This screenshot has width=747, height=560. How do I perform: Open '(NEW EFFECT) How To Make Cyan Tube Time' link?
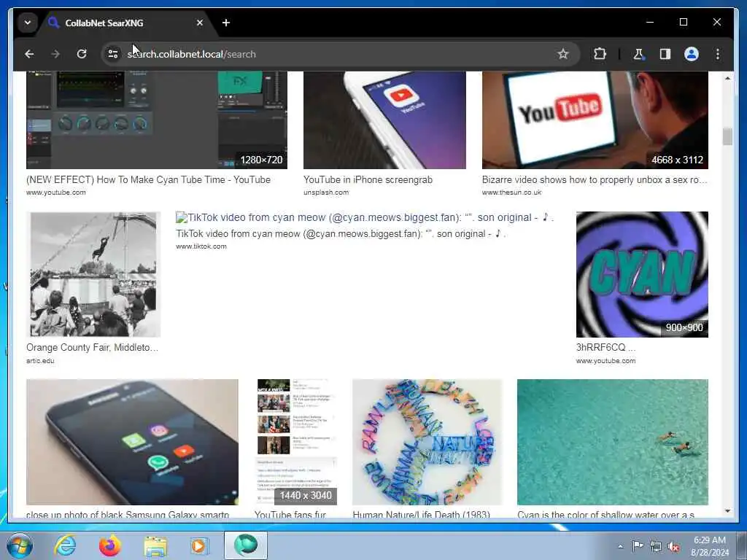(x=148, y=179)
